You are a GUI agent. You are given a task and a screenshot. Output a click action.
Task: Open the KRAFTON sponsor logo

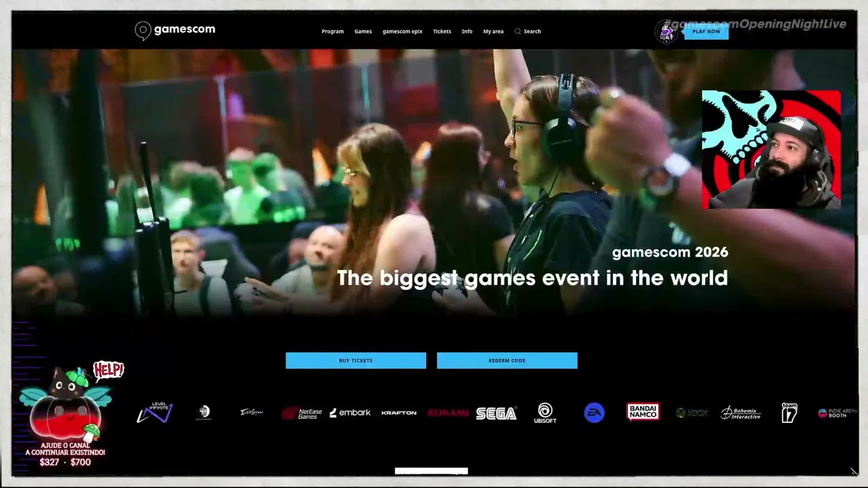pyautogui.click(x=399, y=413)
